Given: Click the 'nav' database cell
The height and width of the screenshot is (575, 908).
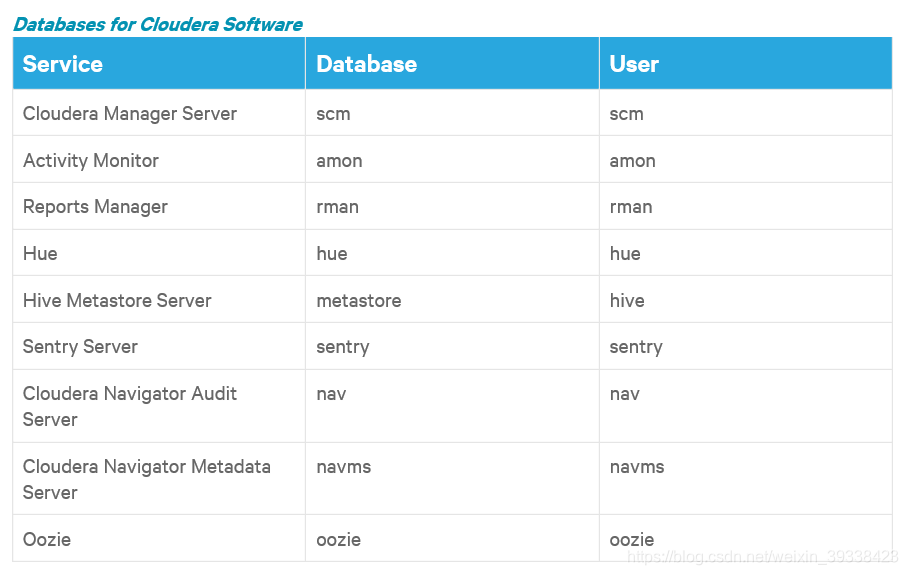Looking at the screenshot, I should click(452, 406).
